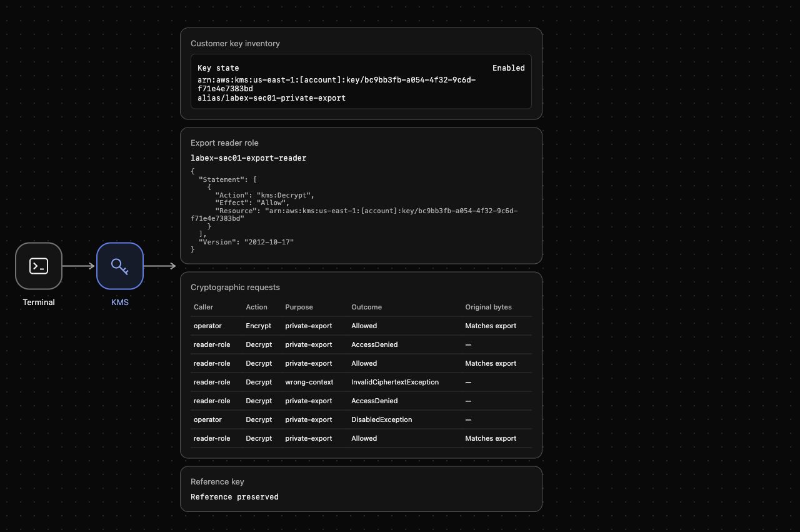800x532 pixels.
Task: Select the KMS key node icon
Action: pyautogui.click(x=120, y=266)
